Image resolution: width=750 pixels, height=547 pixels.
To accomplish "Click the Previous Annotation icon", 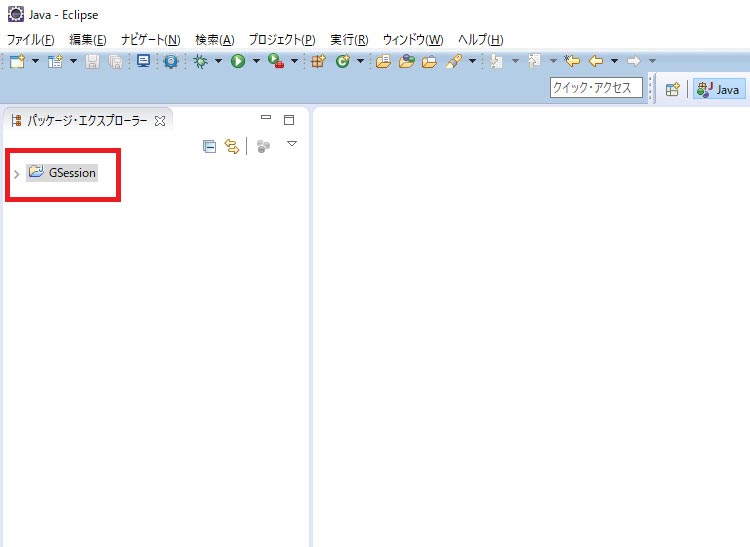I will coord(534,61).
